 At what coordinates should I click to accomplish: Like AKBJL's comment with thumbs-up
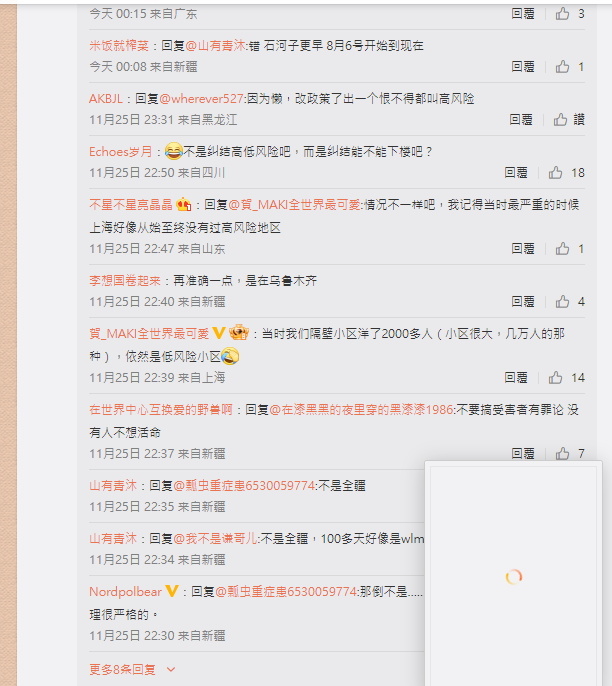point(560,119)
